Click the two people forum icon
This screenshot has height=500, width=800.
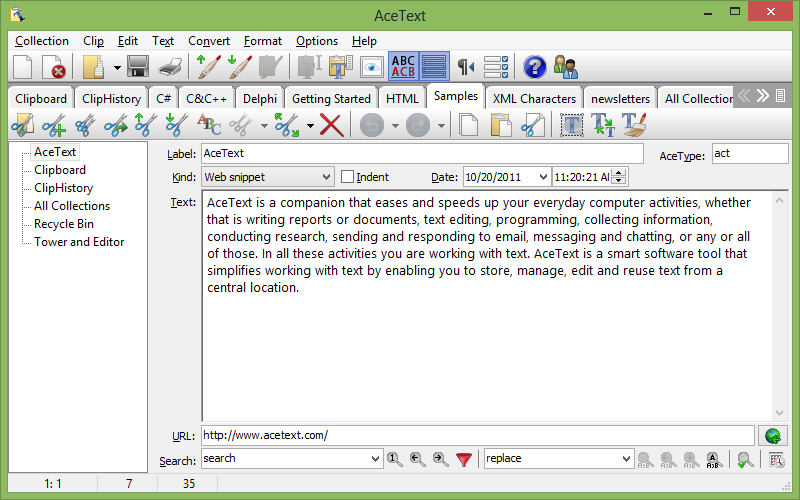(x=565, y=67)
